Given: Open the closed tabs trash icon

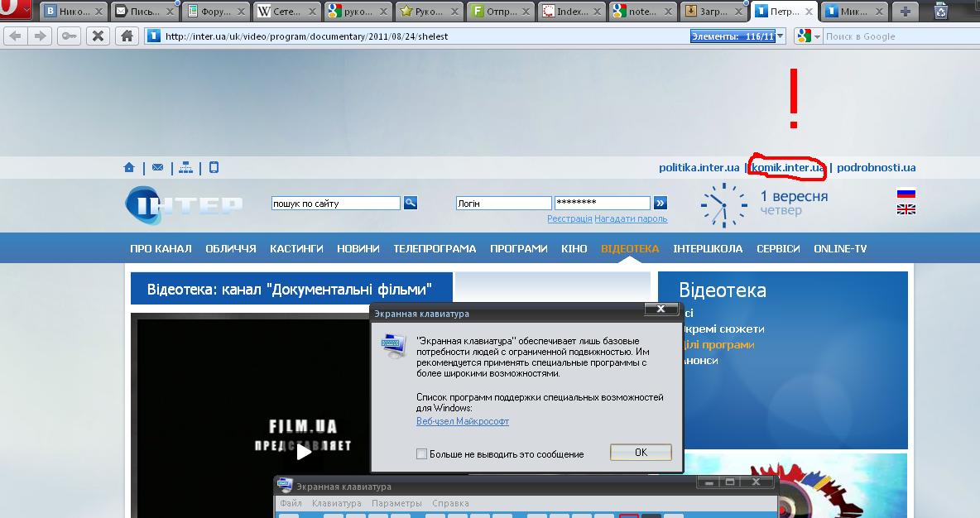Looking at the screenshot, I should [x=940, y=11].
